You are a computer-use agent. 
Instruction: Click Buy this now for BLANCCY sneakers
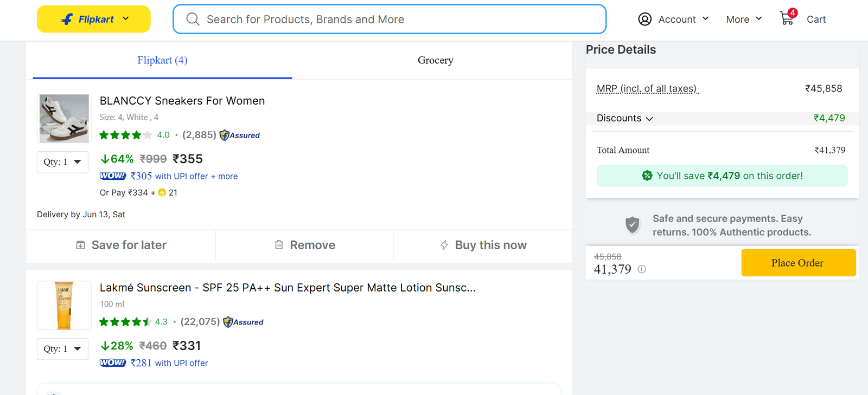pyautogui.click(x=483, y=245)
